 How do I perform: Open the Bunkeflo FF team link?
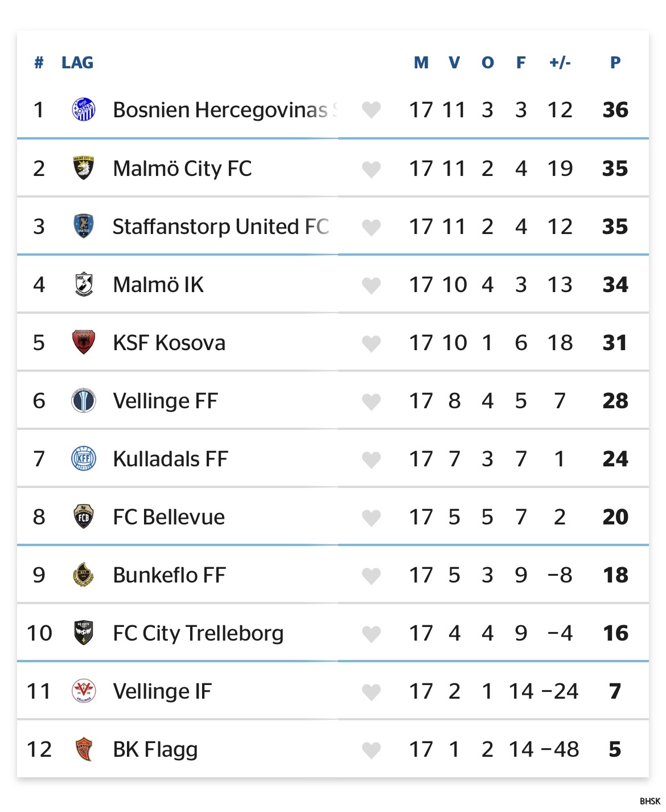[169, 575]
